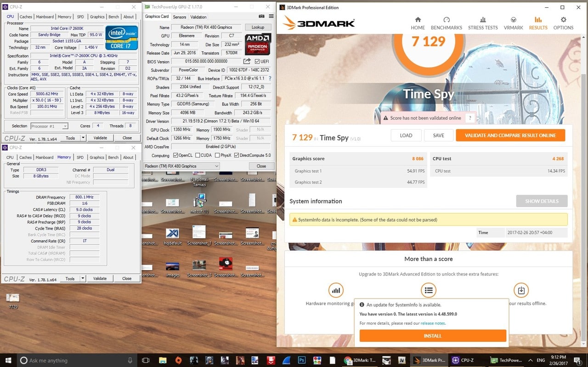588x367 pixels.
Task: Open 3DMark Options gear
Action: (x=563, y=23)
